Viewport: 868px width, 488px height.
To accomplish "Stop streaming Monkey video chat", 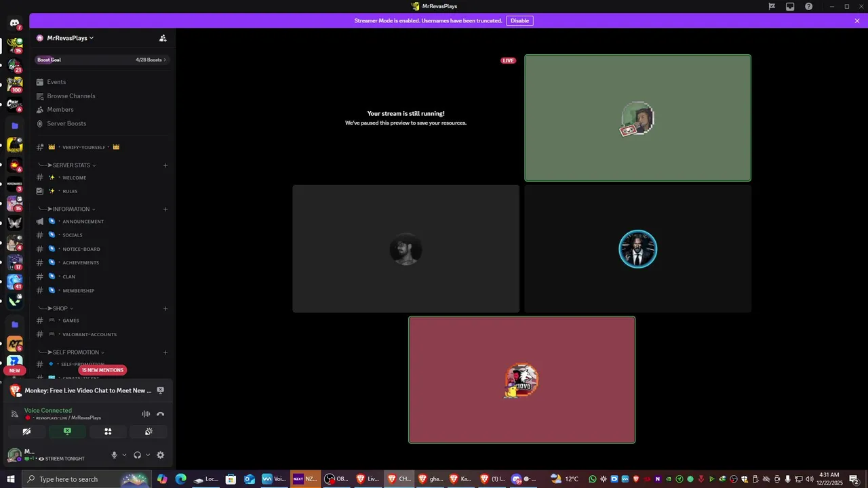I will tap(161, 390).
